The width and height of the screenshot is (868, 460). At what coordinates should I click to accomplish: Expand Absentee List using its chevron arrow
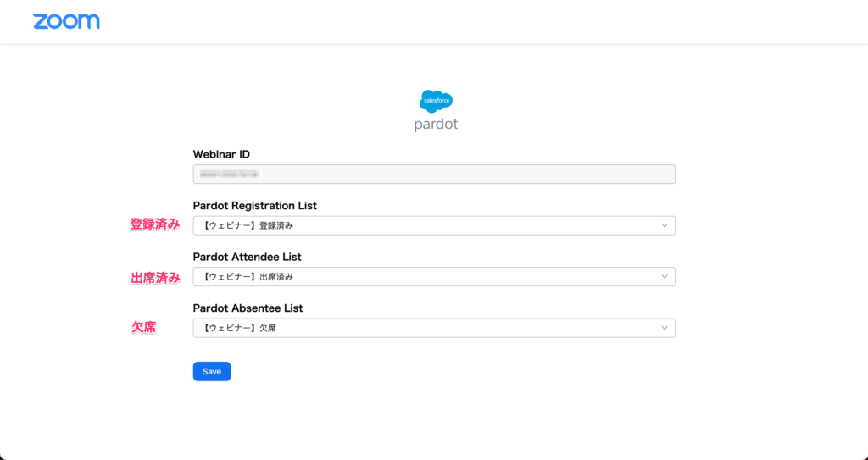(665, 329)
